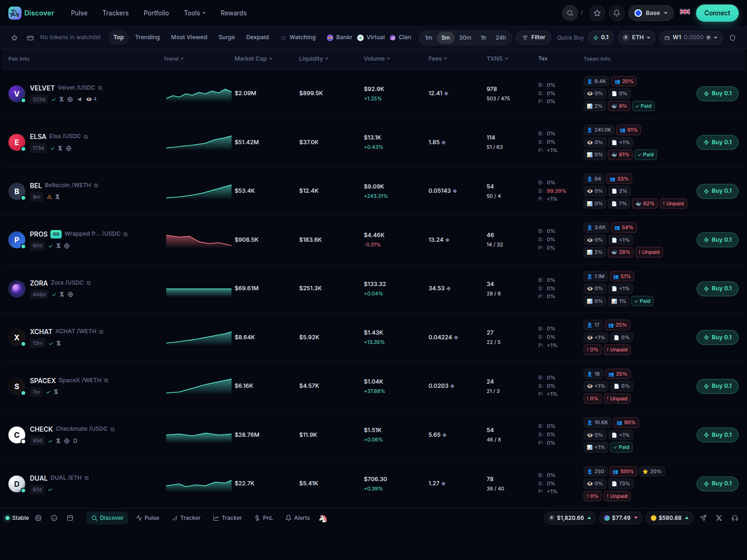Sort by Market Cap column

point(254,59)
